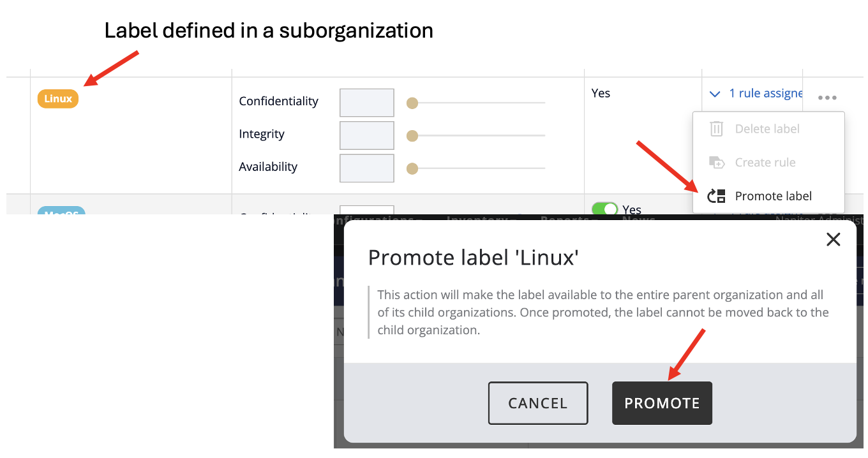Image resolution: width=868 pixels, height=458 pixels.
Task: Click the Confidentiality value field
Action: [x=367, y=103]
